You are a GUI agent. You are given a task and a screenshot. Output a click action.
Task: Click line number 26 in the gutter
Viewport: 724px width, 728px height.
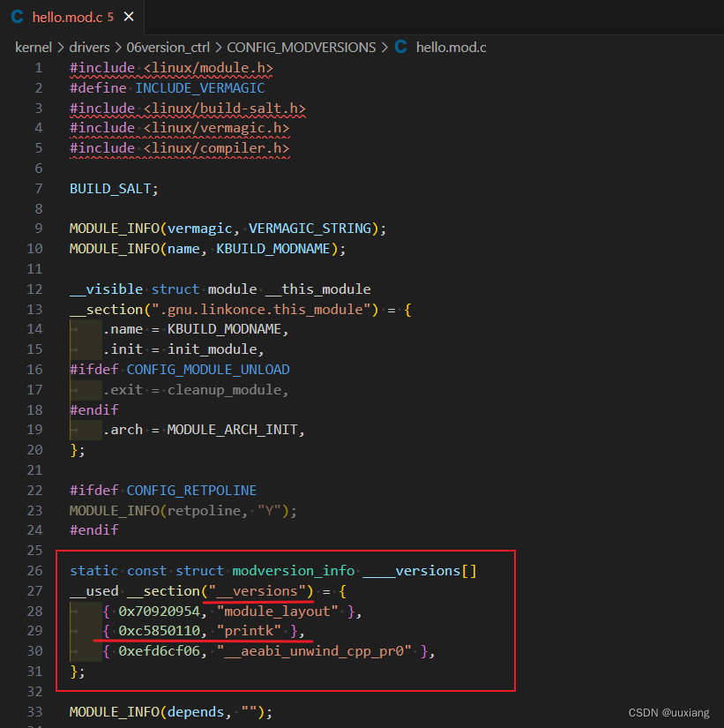point(34,571)
